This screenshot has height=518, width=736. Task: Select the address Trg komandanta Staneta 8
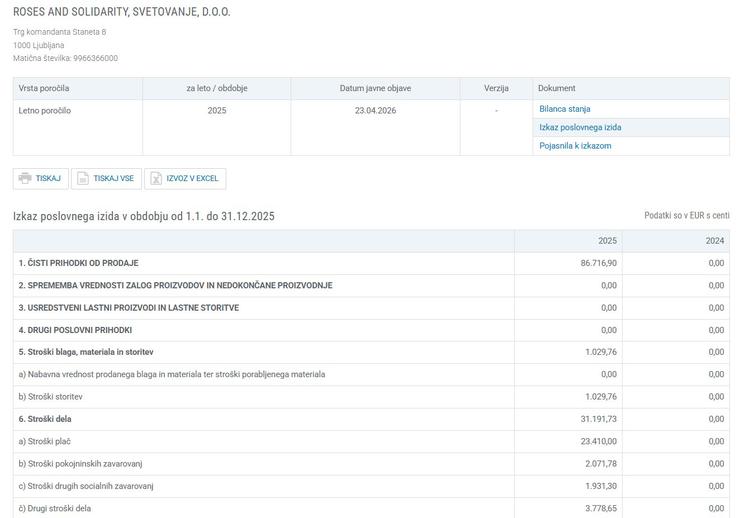[x=60, y=32]
